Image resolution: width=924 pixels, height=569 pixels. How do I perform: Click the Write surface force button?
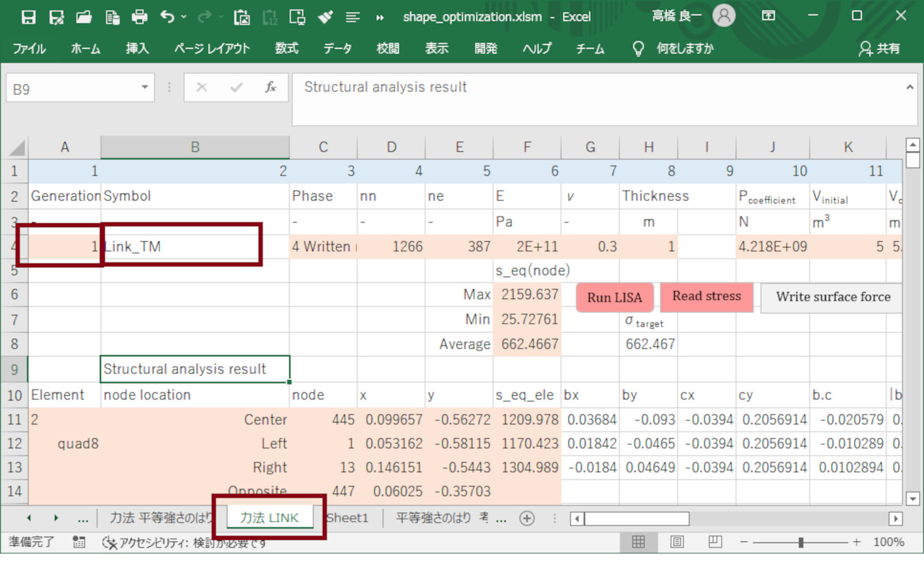832,298
